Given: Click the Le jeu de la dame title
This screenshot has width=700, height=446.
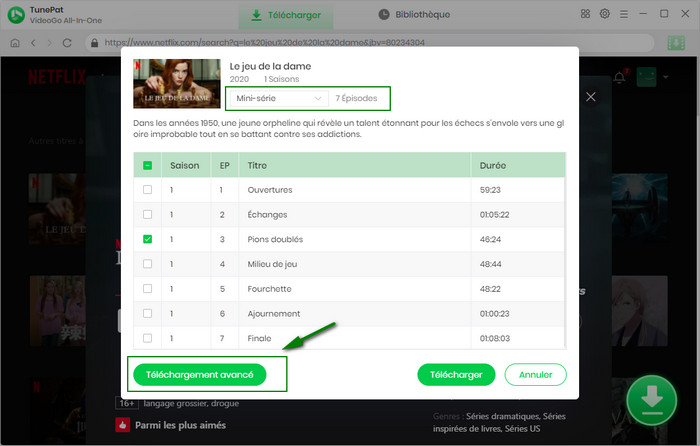Looking at the screenshot, I should (270, 67).
